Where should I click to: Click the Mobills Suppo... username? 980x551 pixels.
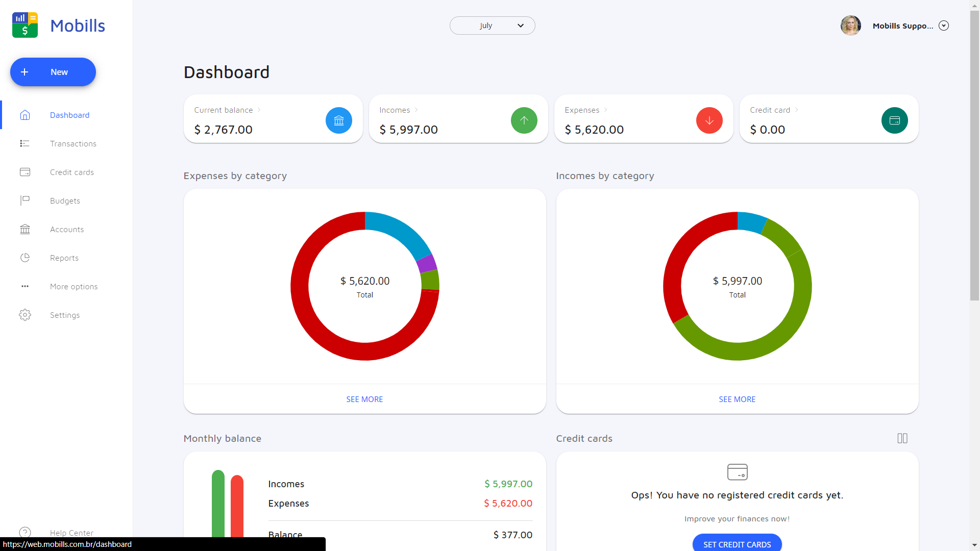(x=903, y=26)
